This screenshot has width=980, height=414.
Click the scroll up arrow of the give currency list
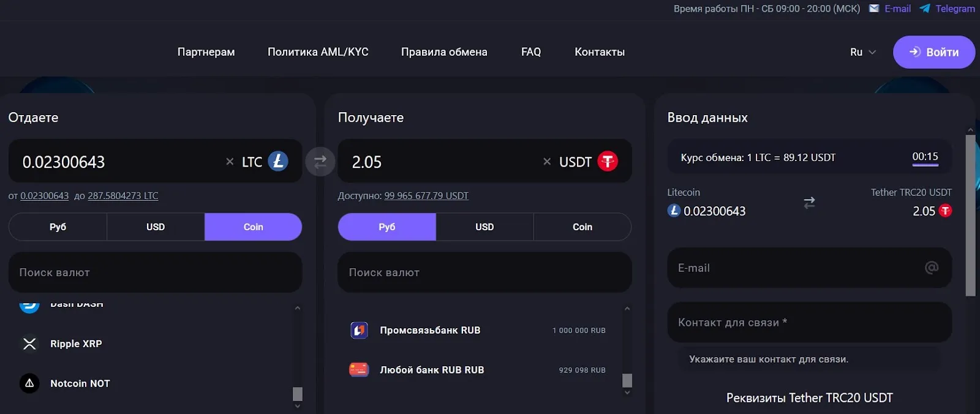[x=298, y=308]
